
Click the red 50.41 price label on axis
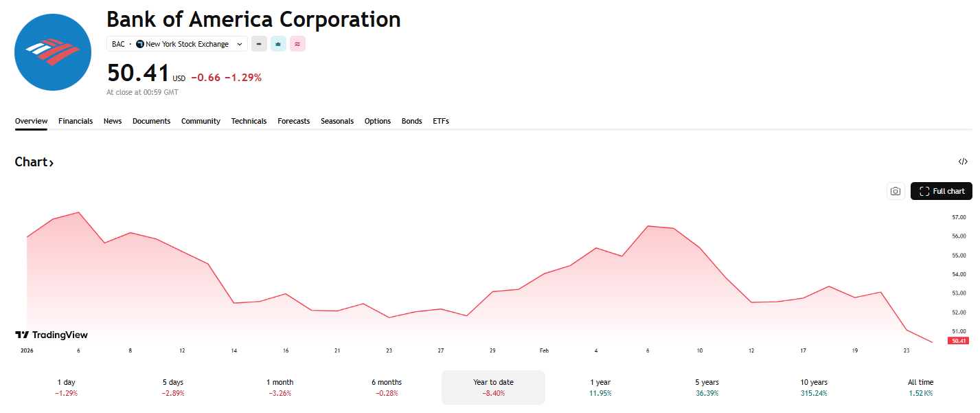[957, 341]
